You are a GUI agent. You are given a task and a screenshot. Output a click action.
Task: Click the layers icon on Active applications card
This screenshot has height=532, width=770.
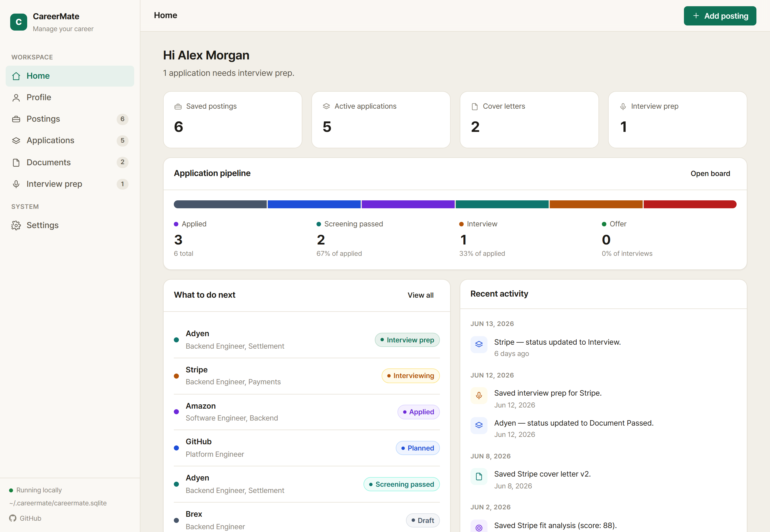coord(326,106)
